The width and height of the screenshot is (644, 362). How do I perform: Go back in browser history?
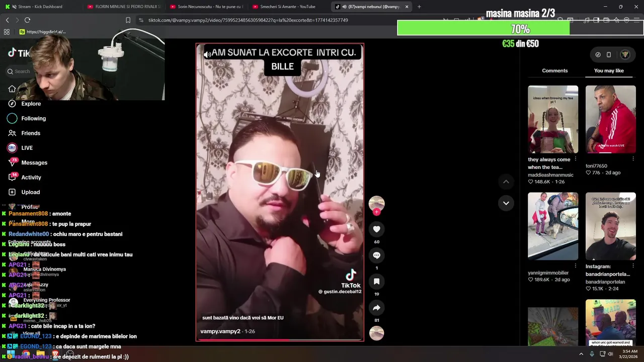click(x=7, y=20)
